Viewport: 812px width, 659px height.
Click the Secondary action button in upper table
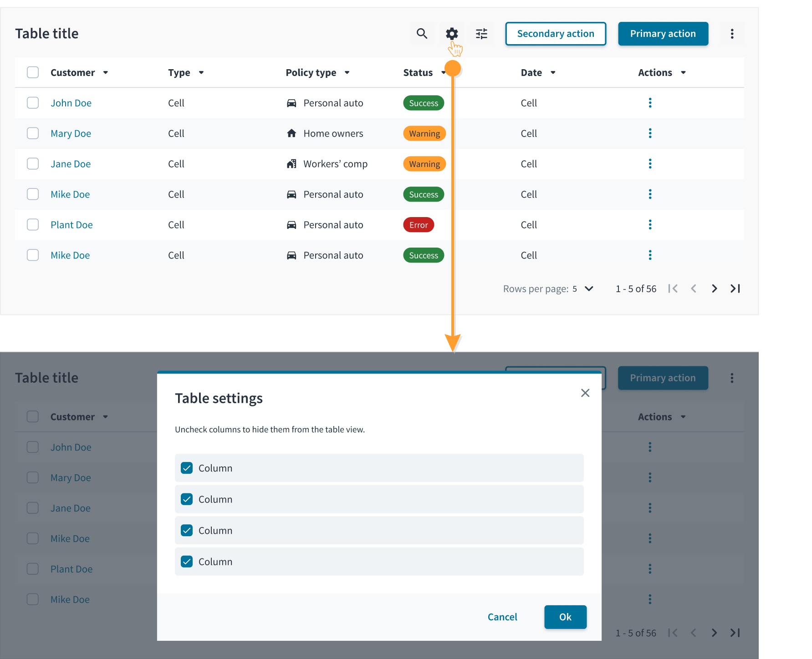[x=556, y=34]
